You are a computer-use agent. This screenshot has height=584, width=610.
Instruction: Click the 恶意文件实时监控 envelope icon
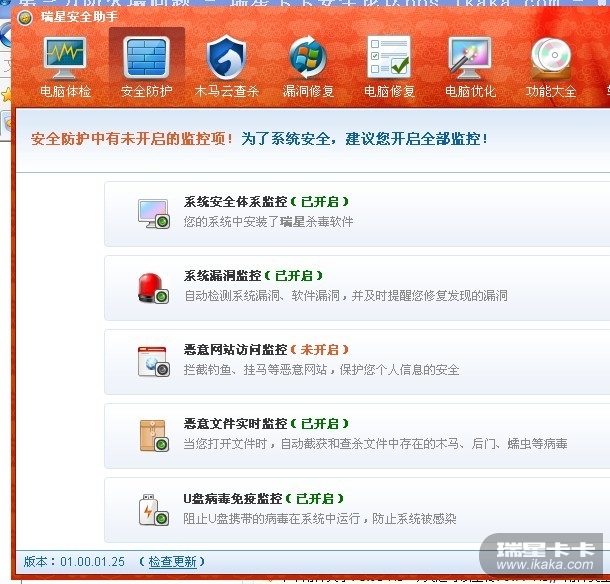pos(154,436)
